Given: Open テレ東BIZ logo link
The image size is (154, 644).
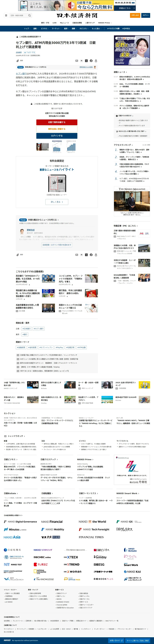Looking at the screenshot, I should [41, 564].
